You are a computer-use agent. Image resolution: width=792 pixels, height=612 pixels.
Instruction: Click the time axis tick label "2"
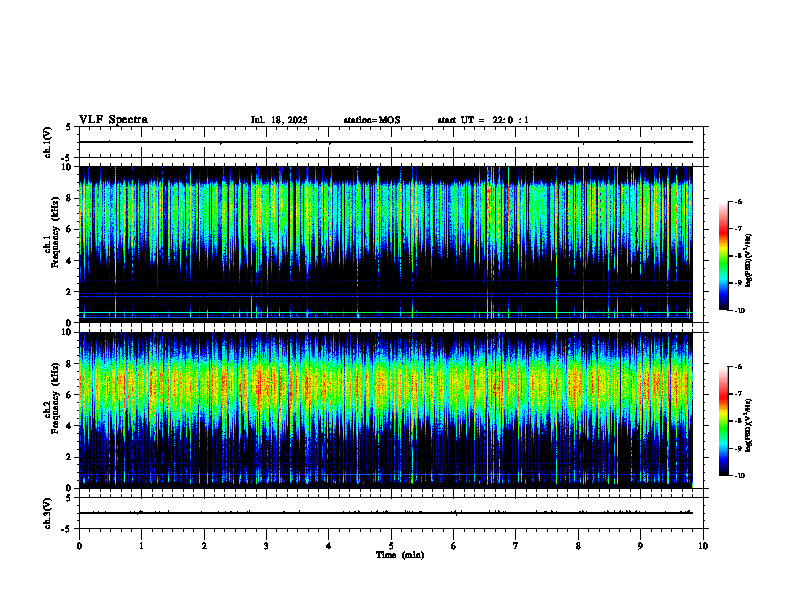[204, 546]
